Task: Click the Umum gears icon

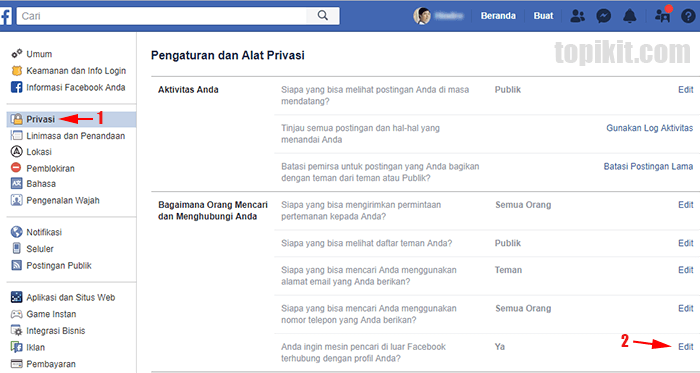Action: pos(17,54)
